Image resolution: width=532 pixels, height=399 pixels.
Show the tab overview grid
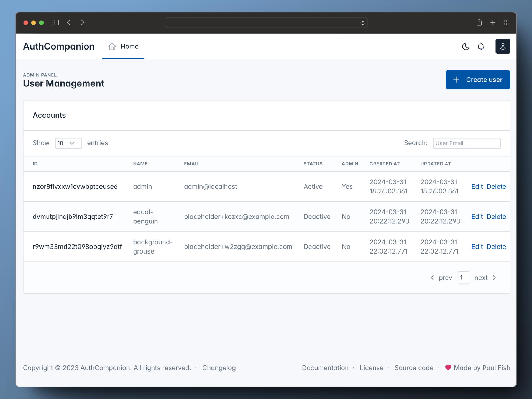click(507, 22)
